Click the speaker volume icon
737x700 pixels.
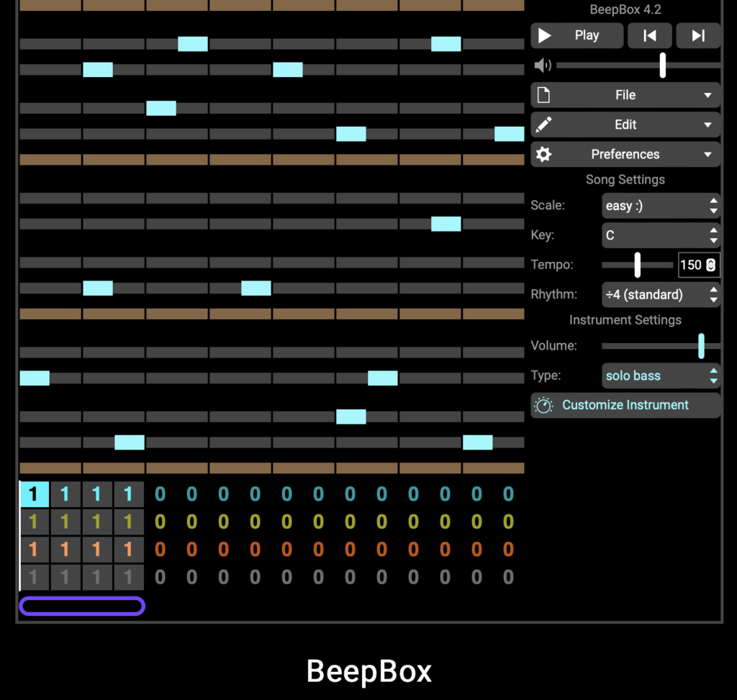click(x=543, y=66)
